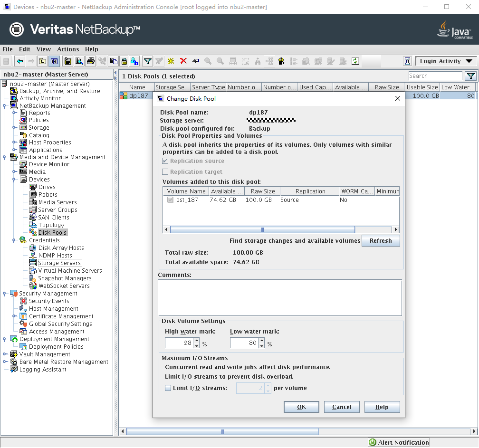Image resolution: width=479 pixels, height=448 pixels.
Task: Open the Actions menu
Action: point(68,49)
